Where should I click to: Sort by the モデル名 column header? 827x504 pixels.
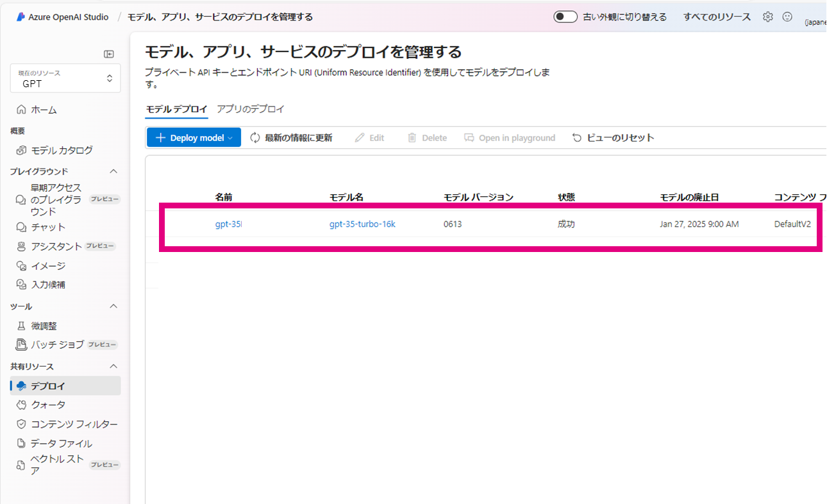[346, 197]
